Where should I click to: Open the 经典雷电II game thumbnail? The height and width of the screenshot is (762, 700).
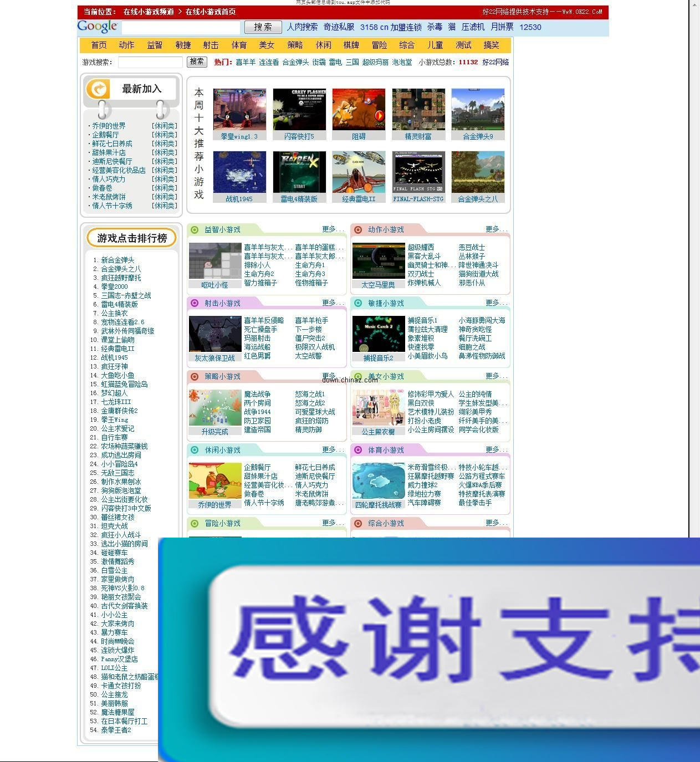click(x=359, y=172)
